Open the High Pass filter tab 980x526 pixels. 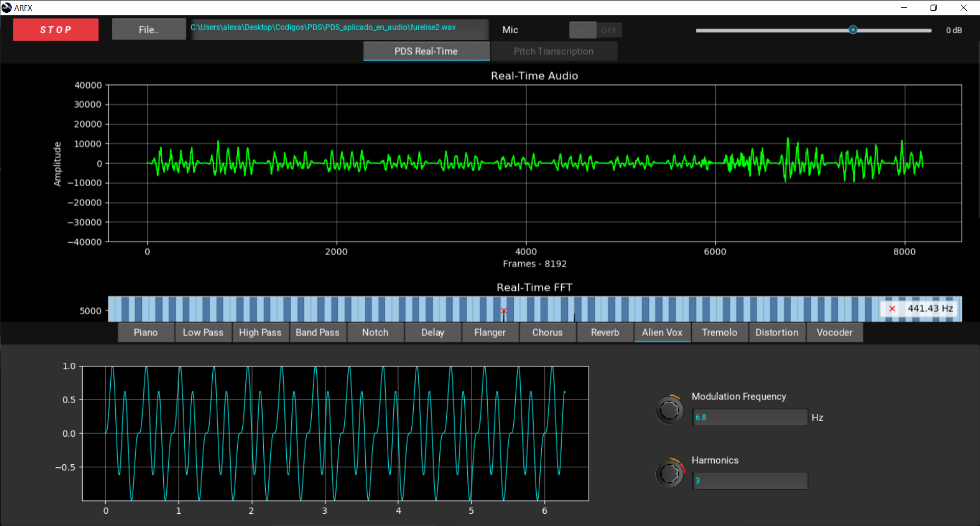coord(260,333)
